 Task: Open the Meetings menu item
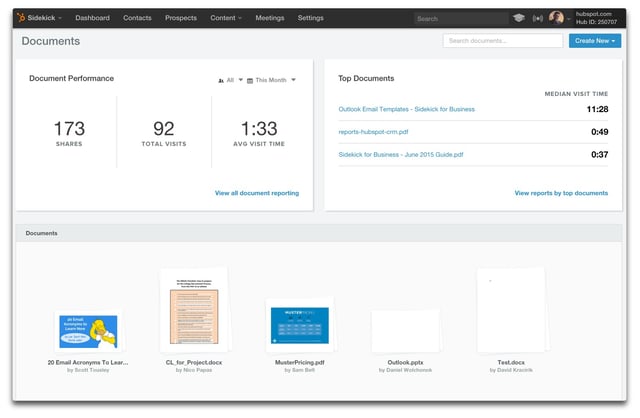pyautogui.click(x=270, y=18)
